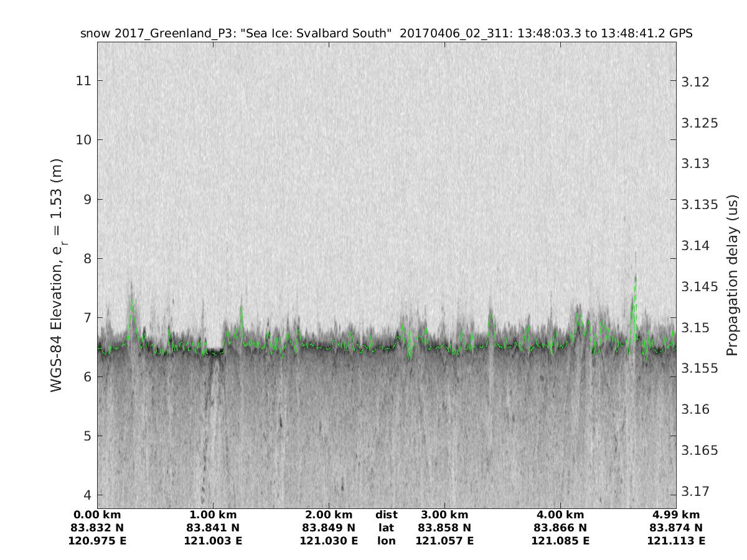The width and height of the screenshot is (747, 560).
Task: Click the 121.113 E longitude label
Action: (x=676, y=541)
